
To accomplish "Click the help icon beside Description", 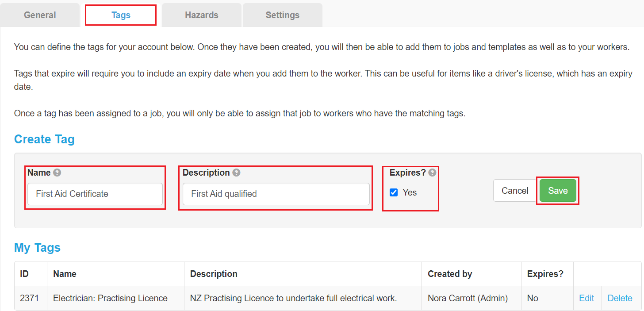I will pos(235,173).
